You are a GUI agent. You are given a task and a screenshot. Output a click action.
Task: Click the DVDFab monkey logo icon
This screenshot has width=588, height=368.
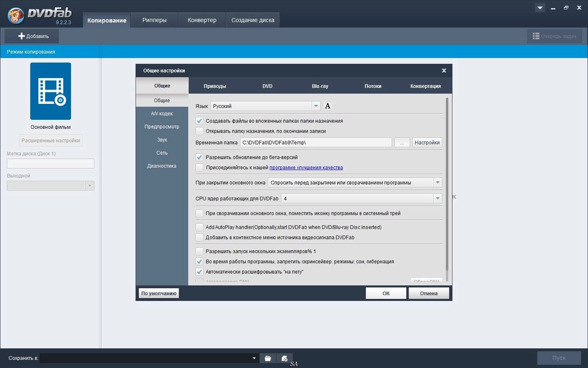click(x=16, y=16)
